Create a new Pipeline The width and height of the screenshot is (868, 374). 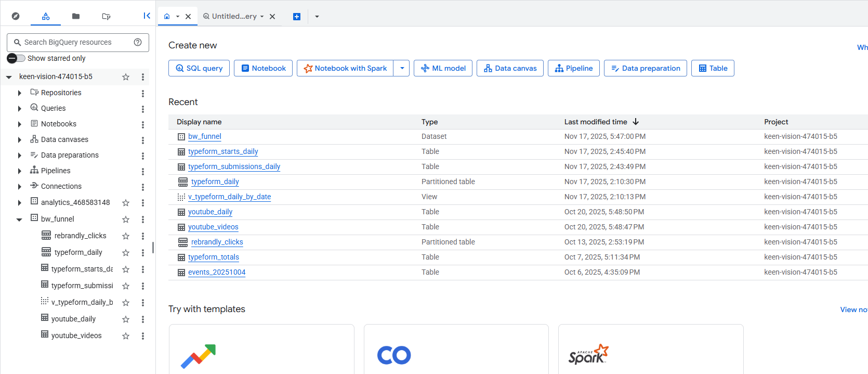[574, 68]
